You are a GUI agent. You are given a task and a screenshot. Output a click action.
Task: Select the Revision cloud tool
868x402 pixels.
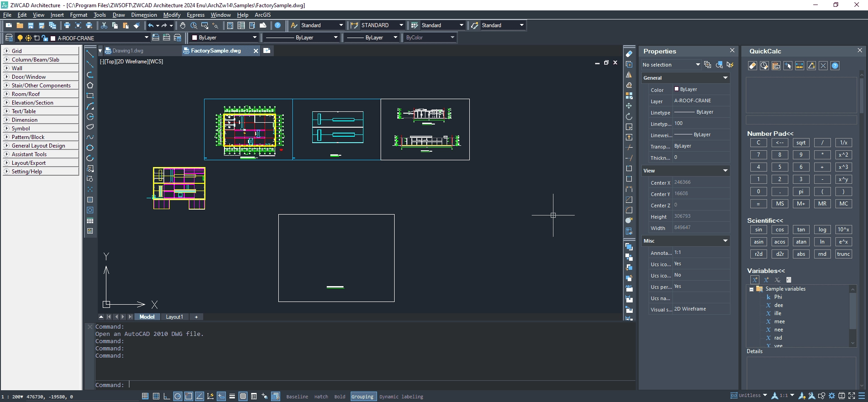tap(90, 127)
